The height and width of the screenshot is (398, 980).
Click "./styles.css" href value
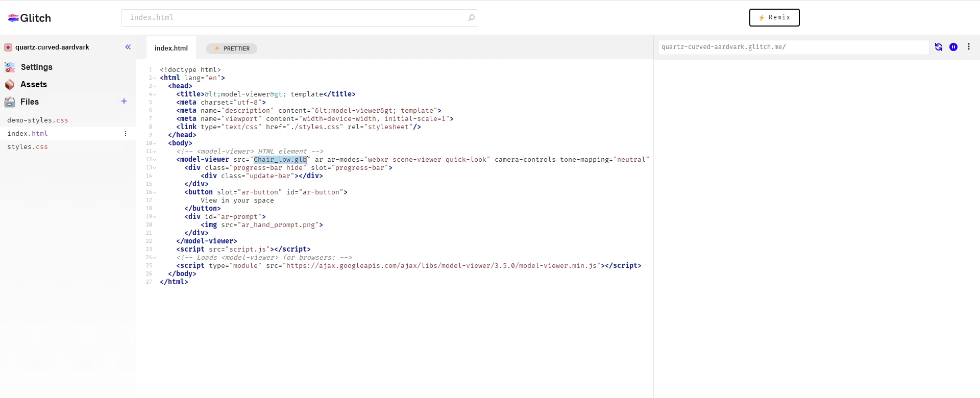(x=315, y=127)
